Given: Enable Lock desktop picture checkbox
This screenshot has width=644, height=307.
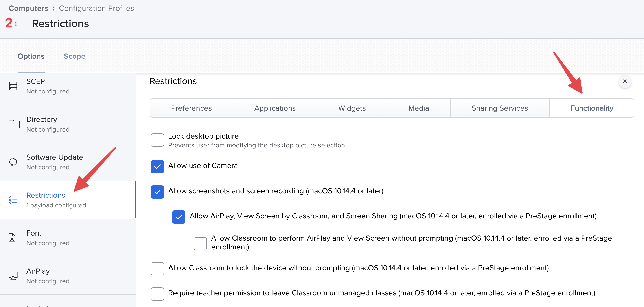Looking at the screenshot, I should [157, 140].
